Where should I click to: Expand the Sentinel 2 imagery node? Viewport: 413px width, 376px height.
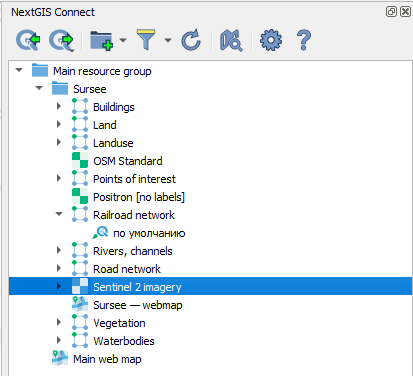[x=59, y=286]
